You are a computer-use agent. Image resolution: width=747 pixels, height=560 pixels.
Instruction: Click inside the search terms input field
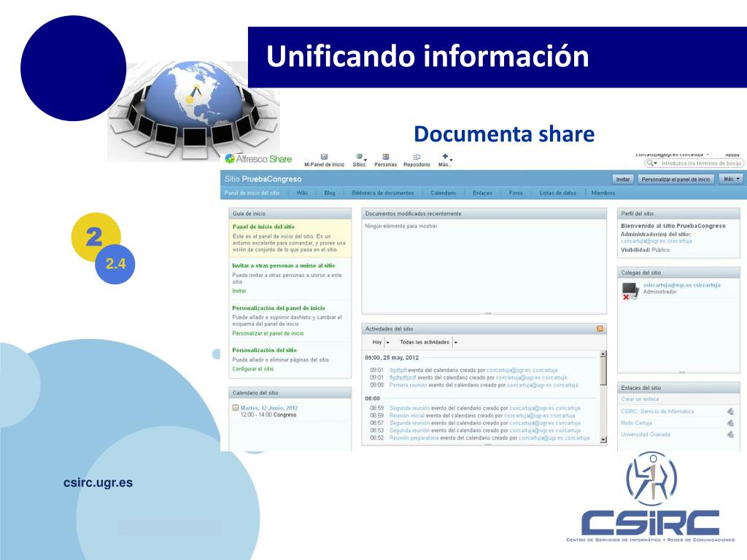click(700, 163)
